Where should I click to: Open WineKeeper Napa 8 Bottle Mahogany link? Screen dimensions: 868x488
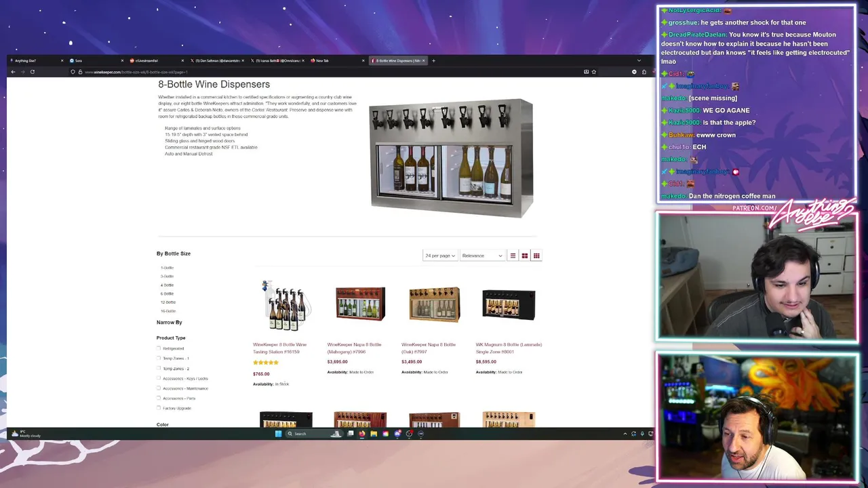tap(354, 348)
